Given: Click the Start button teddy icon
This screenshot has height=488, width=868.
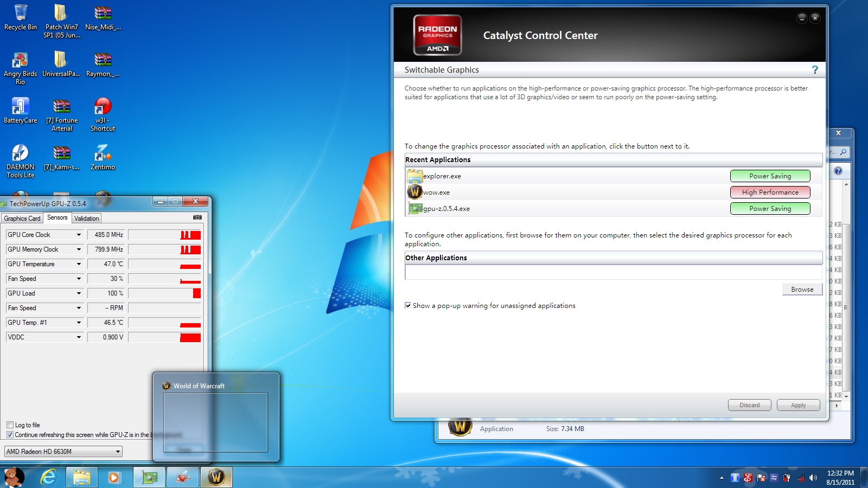Looking at the screenshot, I should coord(14,477).
